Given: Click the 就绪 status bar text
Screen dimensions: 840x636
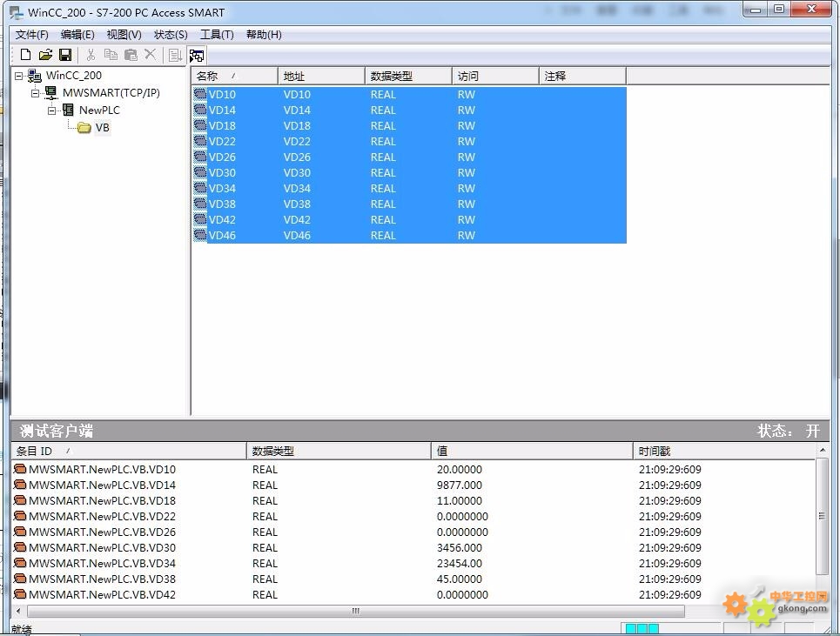Looking at the screenshot, I should click(x=22, y=630).
